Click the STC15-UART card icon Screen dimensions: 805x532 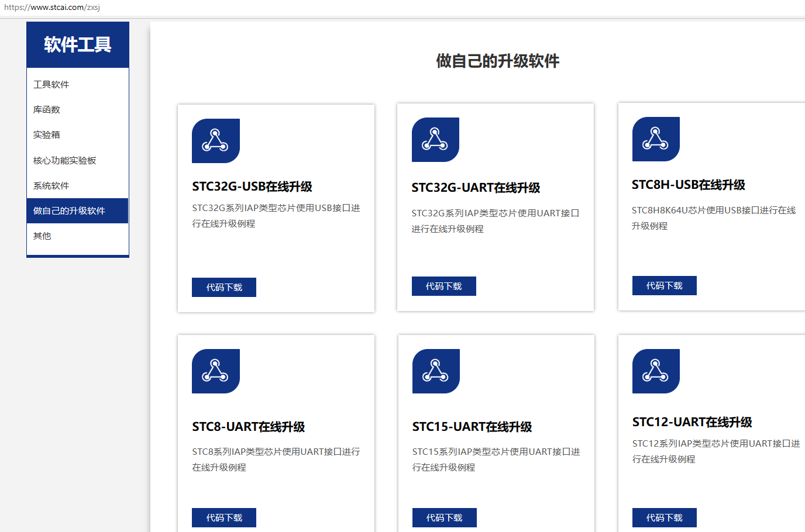(x=436, y=371)
